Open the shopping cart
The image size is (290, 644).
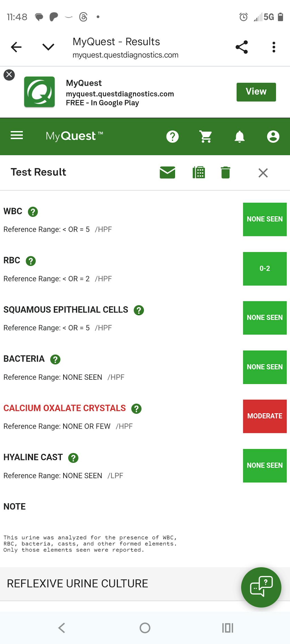click(206, 137)
